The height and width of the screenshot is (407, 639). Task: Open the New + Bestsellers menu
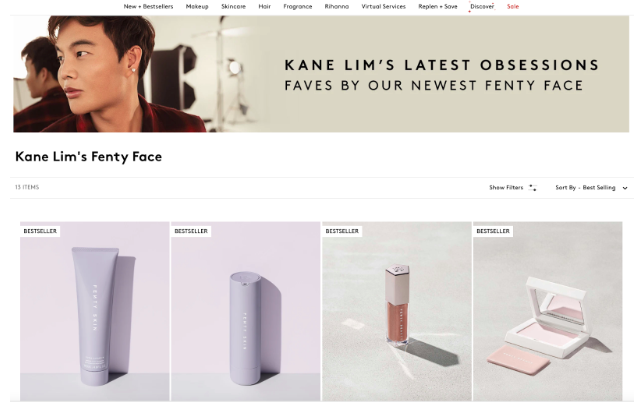[148, 6]
